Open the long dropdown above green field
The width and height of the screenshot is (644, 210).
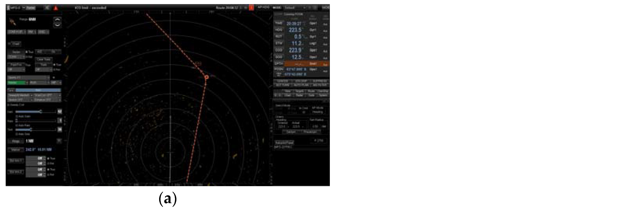coord(29,78)
